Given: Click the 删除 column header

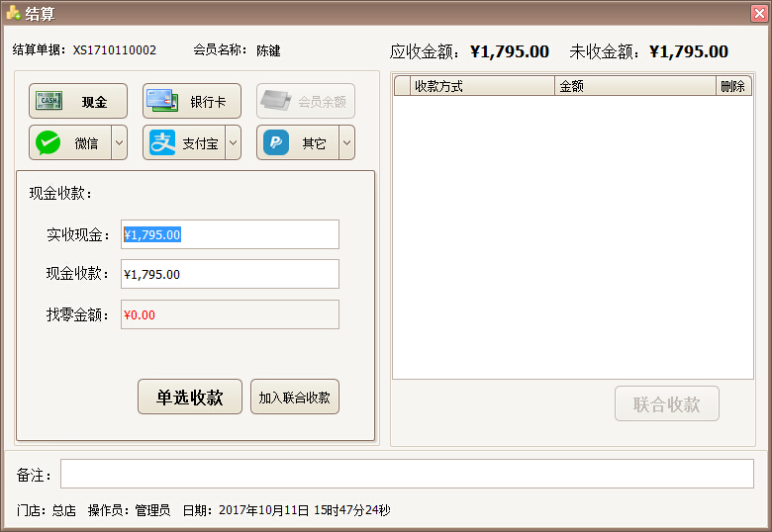Looking at the screenshot, I should pyautogui.click(x=733, y=86).
